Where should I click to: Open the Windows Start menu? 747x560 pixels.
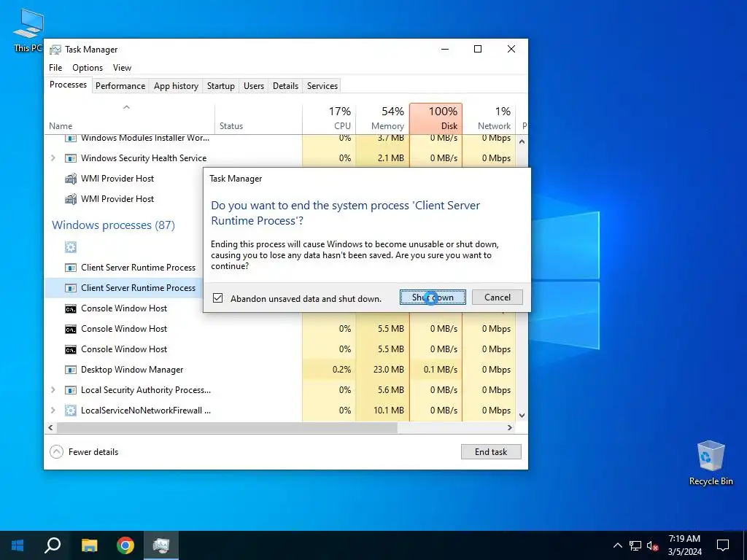coord(18,545)
